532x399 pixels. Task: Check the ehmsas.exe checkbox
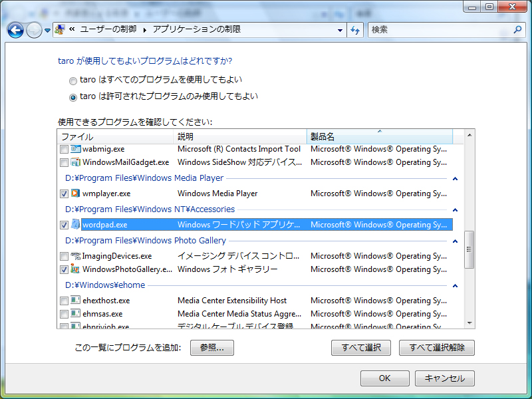[64, 314]
